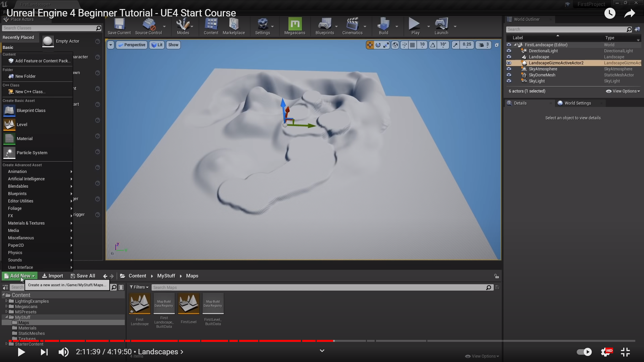Click the Import button

[53, 276]
